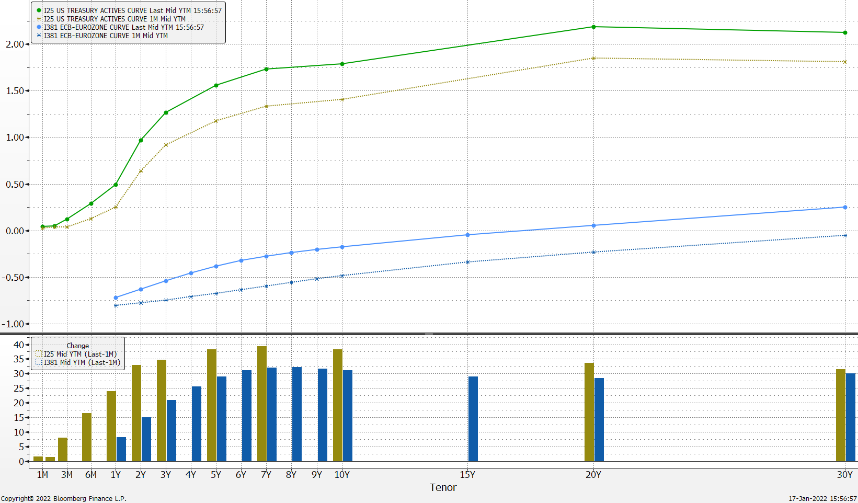Click the blue change bar at 15Y
The image size is (858, 503).
(473, 419)
